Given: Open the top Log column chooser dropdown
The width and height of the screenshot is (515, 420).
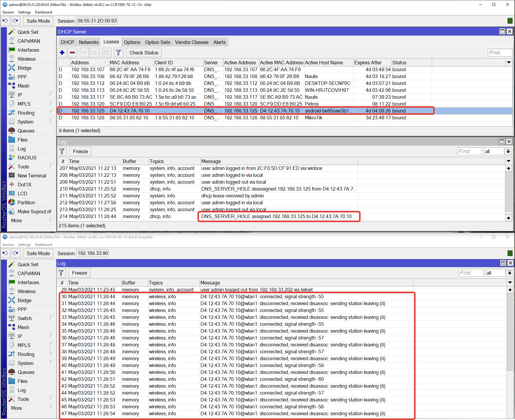Looking at the screenshot, I should (508, 161).
